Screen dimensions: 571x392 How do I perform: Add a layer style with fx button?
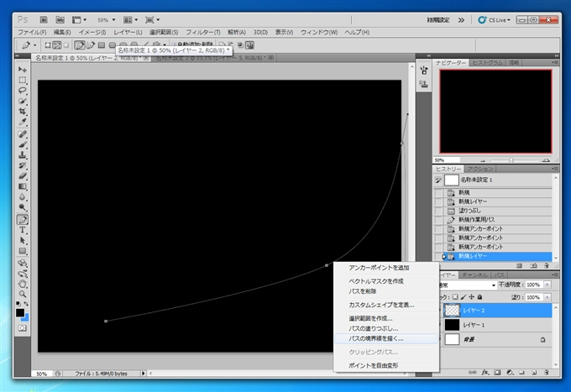(485, 372)
